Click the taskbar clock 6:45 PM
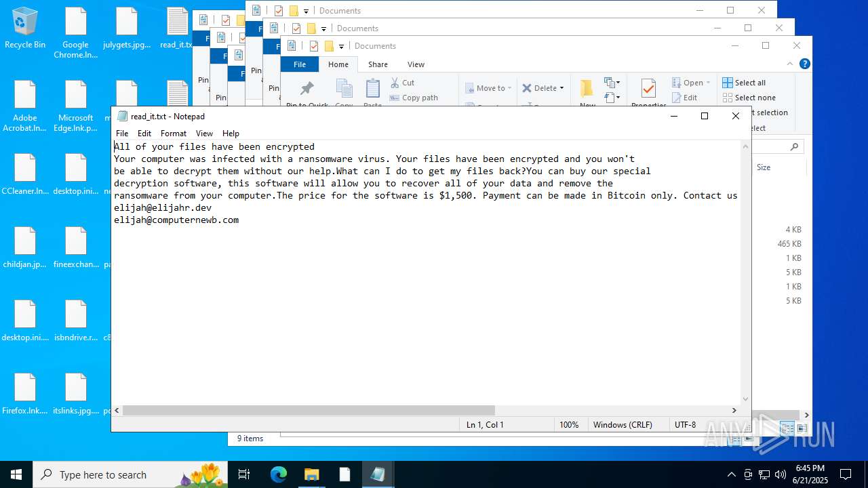868x488 pixels. pyautogui.click(x=810, y=468)
